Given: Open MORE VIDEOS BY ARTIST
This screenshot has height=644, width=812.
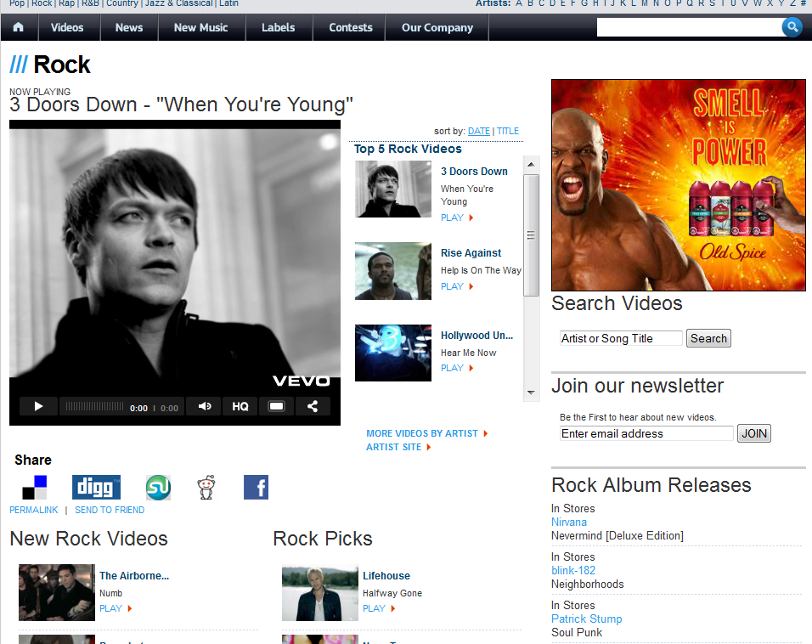Looking at the screenshot, I should (x=426, y=433).
